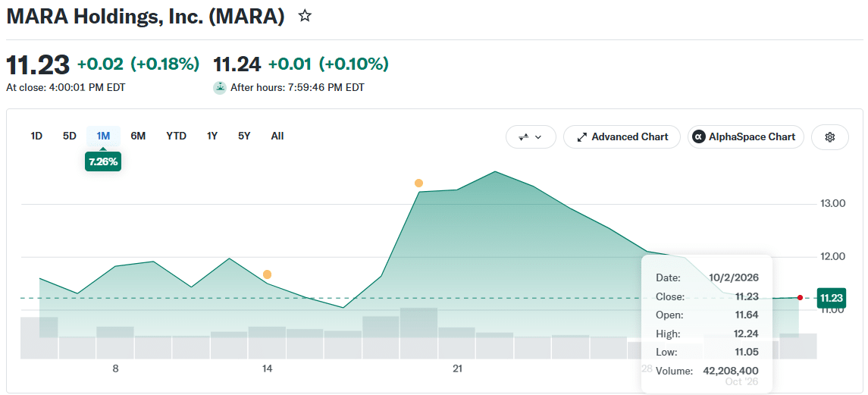Click the orange event marker near 14

point(268,274)
